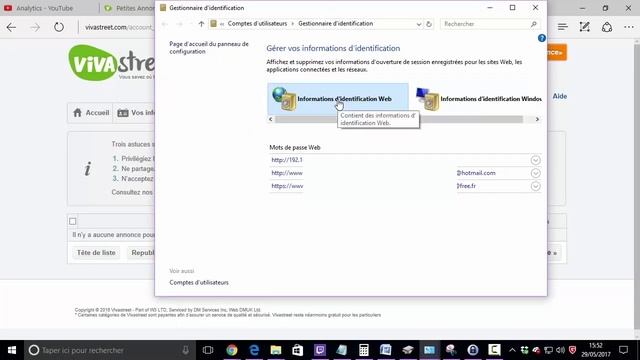Click credential tiles scrollbar right arrow
This screenshot has width=640, height=360.
[537, 119]
